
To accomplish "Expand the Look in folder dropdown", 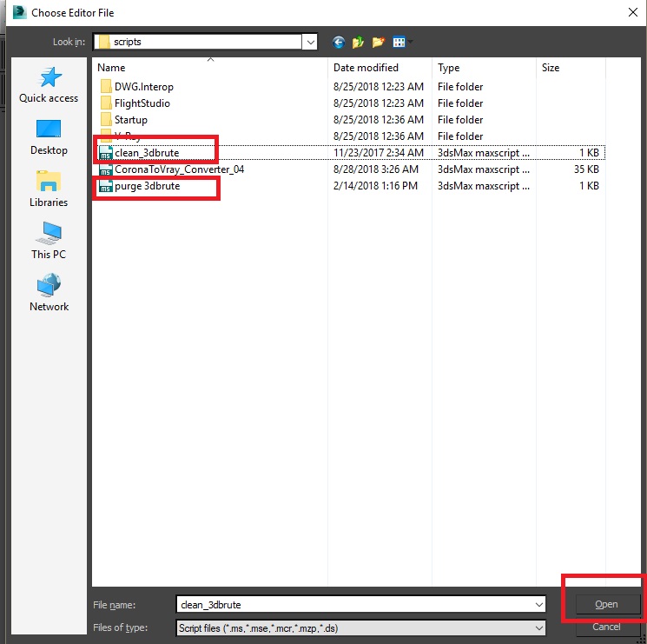I will pyautogui.click(x=310, y=42).
